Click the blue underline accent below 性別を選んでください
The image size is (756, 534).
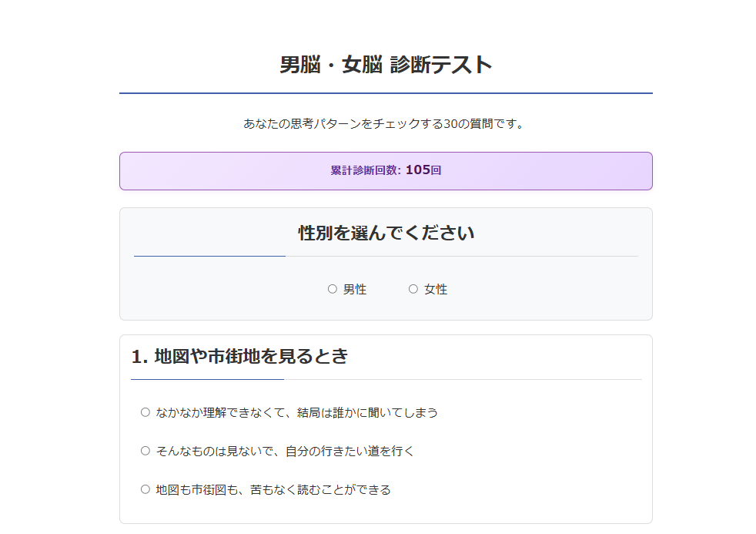[x=209, y=256]
